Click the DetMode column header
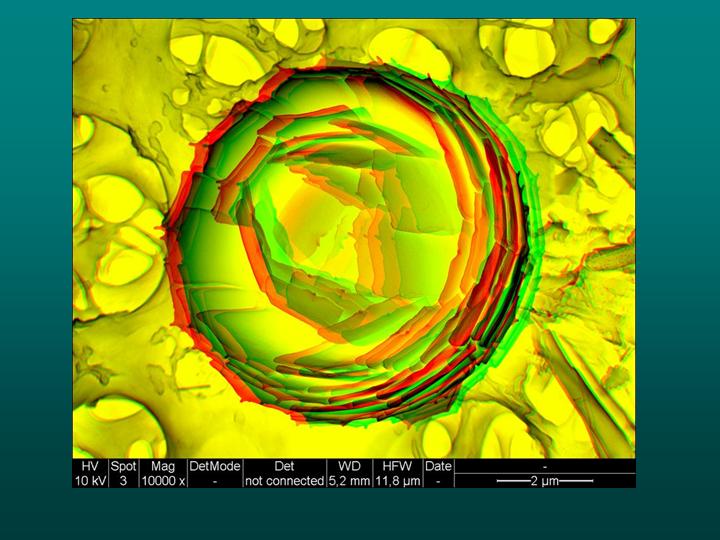720x540 pixels. pos(215,466)
